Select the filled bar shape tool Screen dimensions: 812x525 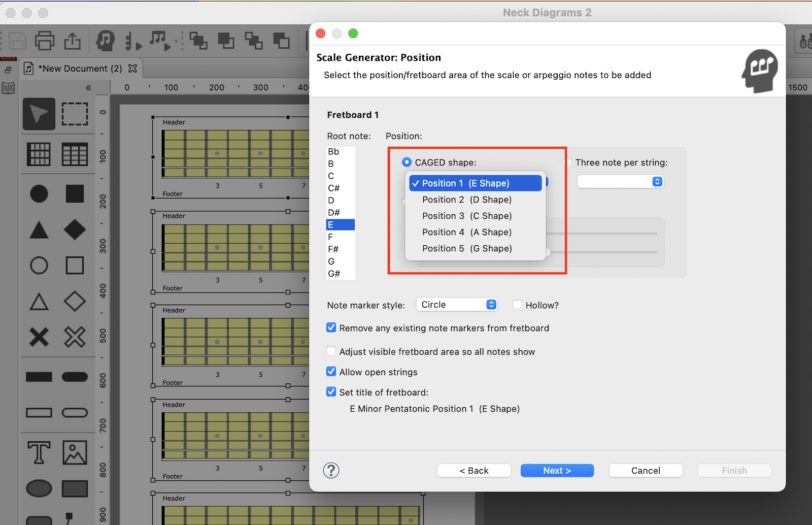pos(39,377)
